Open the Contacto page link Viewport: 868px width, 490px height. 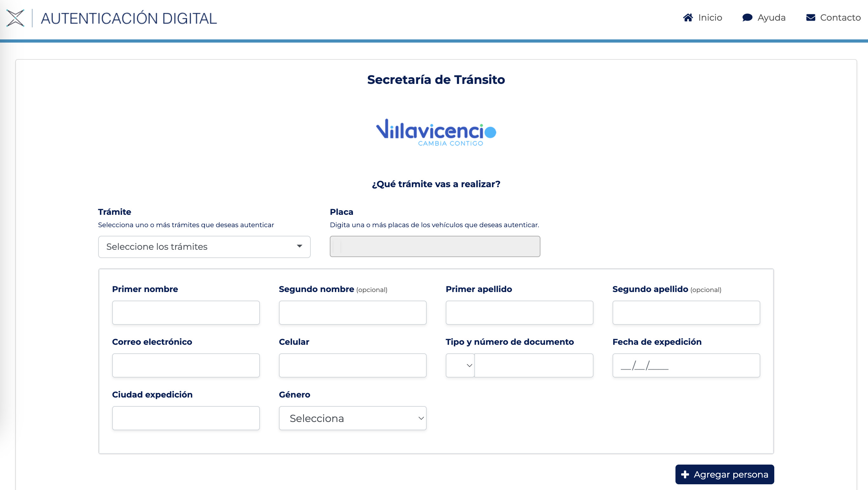point(840,17)
